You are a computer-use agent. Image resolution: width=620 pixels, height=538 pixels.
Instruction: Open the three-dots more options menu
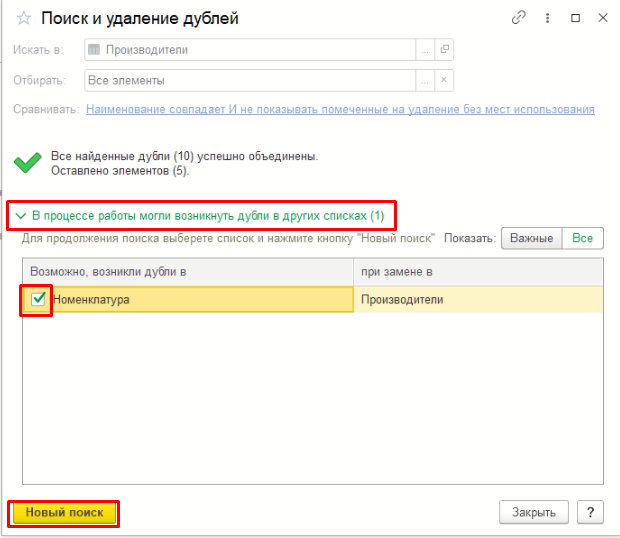pos(547,18)
